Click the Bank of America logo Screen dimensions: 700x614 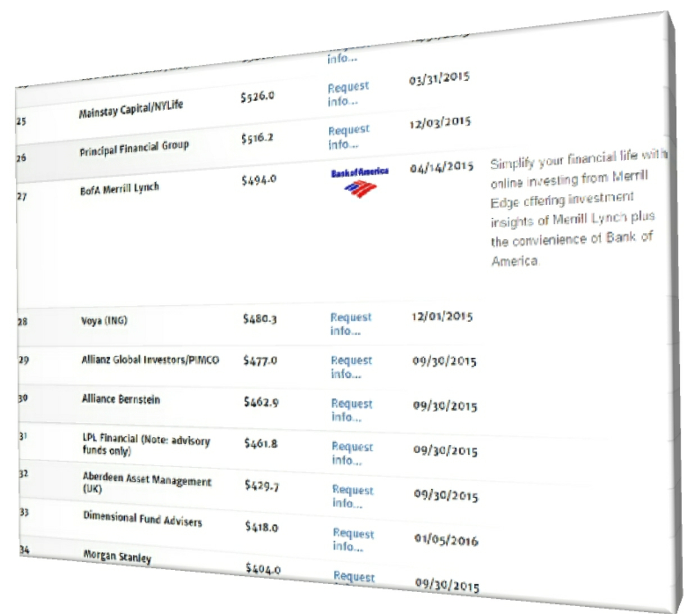[360, 182]
